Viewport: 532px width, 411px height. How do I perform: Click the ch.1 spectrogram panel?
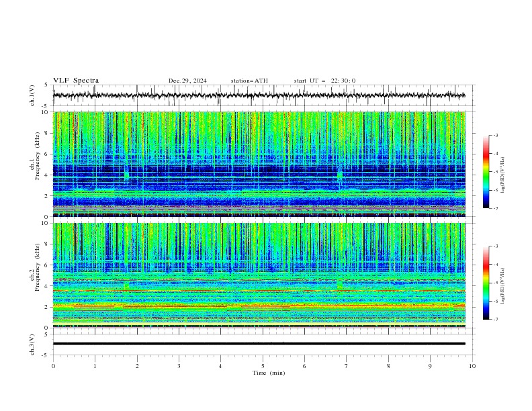point(259,164)
